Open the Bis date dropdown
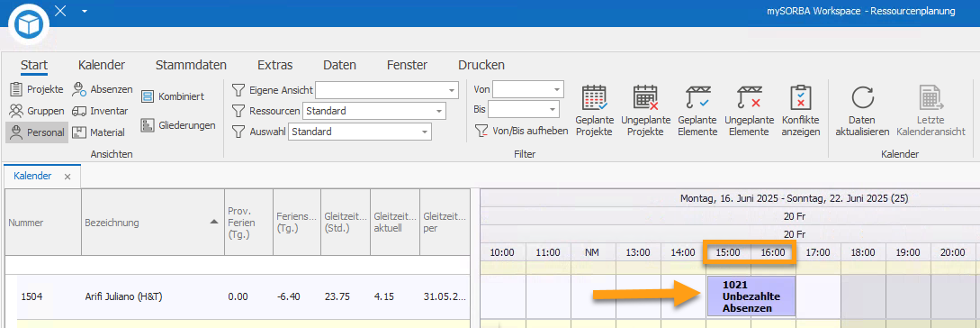This screenshot has width=980, height=328. 553,110
